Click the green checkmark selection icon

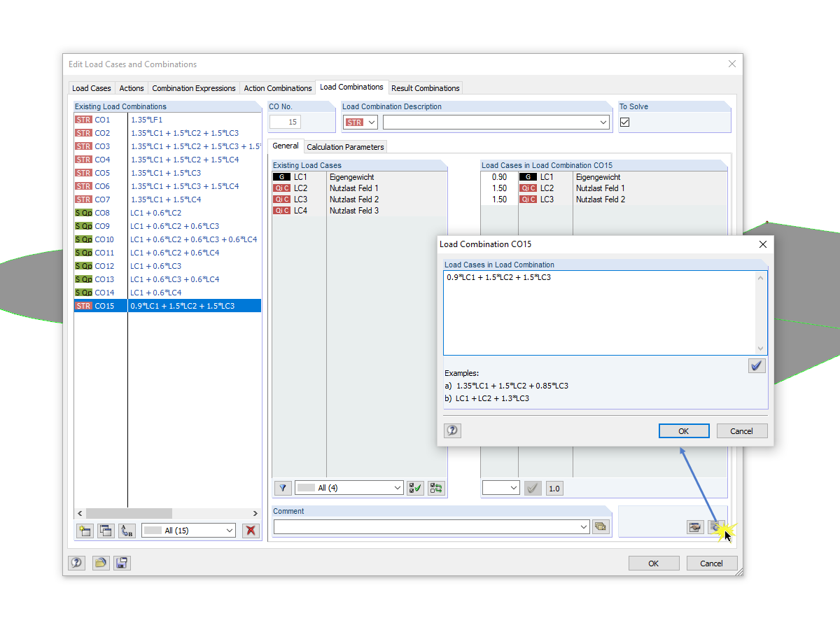pos(414,488)
